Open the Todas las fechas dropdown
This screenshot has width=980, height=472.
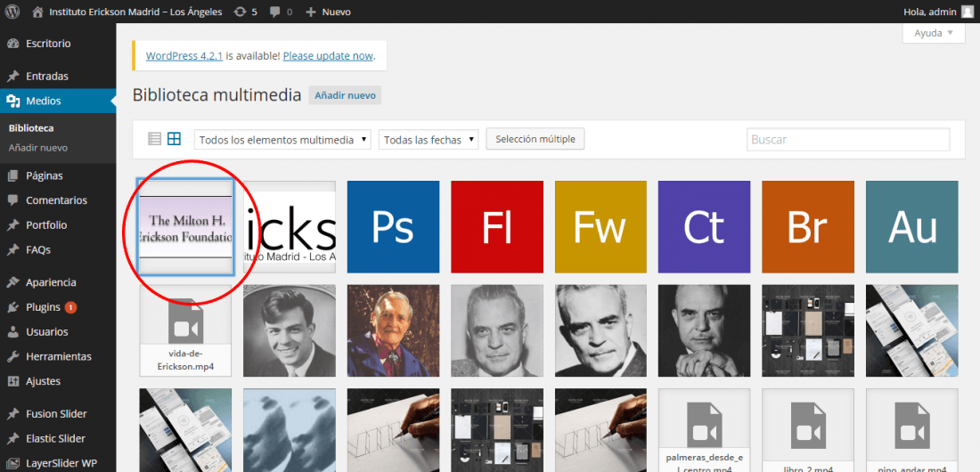click(x=429, y=140)
